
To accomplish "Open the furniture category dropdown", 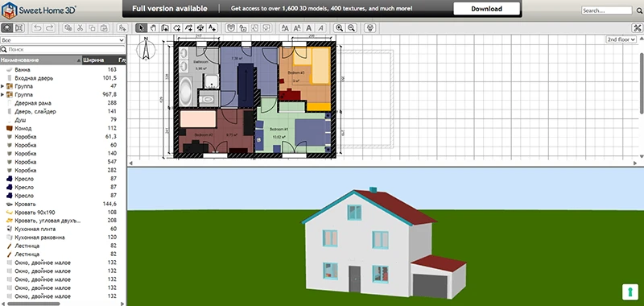I will pos(63,40).
